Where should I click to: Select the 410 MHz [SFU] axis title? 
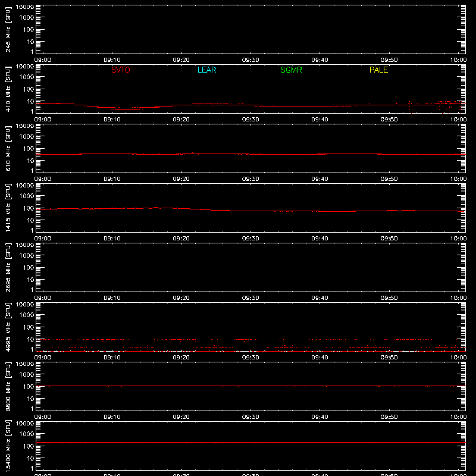point(8,89)
